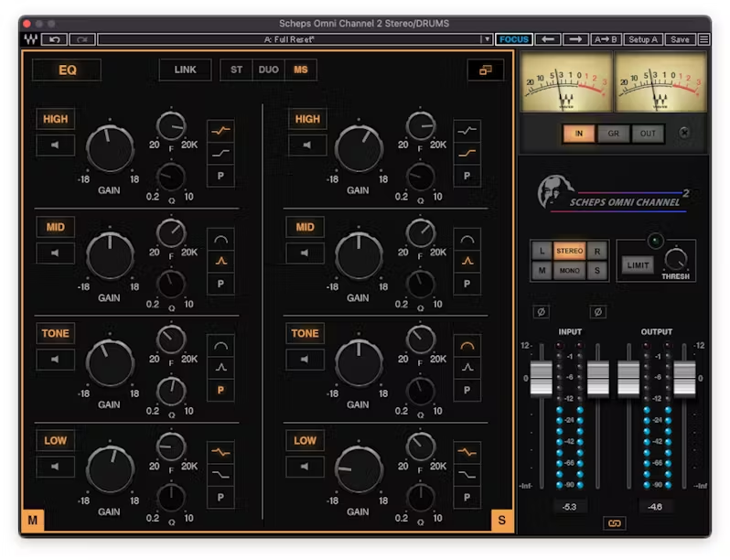Solo the Mid MID band speaker icon
This screenshot has height=560, width=730.
pyautogui.click(x=56, y=253)
